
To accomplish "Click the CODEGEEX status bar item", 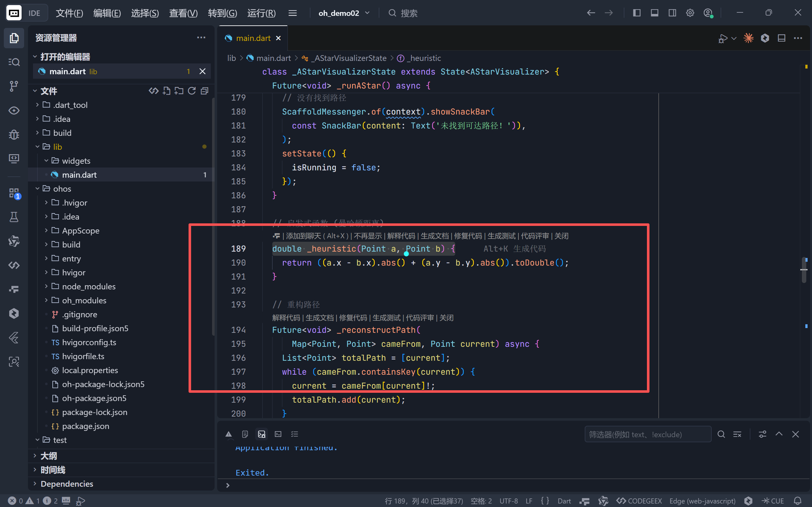I will [x=639, y=501].
